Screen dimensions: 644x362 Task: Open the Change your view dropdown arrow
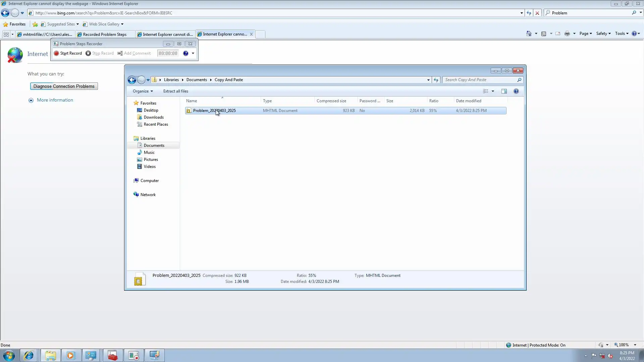[x=493, y=91]
